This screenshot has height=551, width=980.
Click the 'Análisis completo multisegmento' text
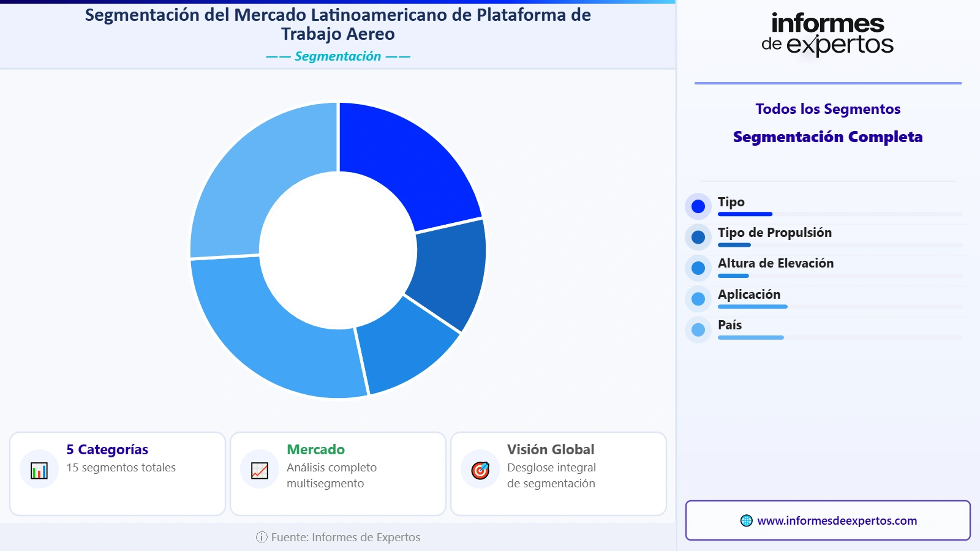(x=331, y=476)
